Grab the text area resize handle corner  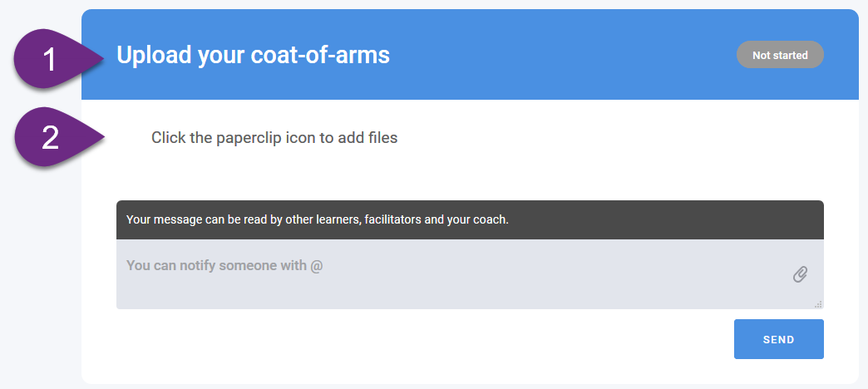click(x=818, y=304)
